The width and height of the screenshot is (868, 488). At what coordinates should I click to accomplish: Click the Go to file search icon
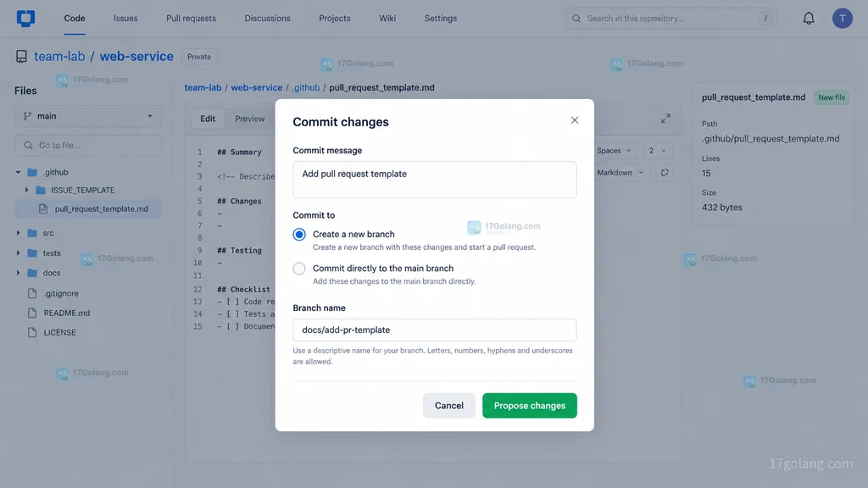tap(28, 145)
